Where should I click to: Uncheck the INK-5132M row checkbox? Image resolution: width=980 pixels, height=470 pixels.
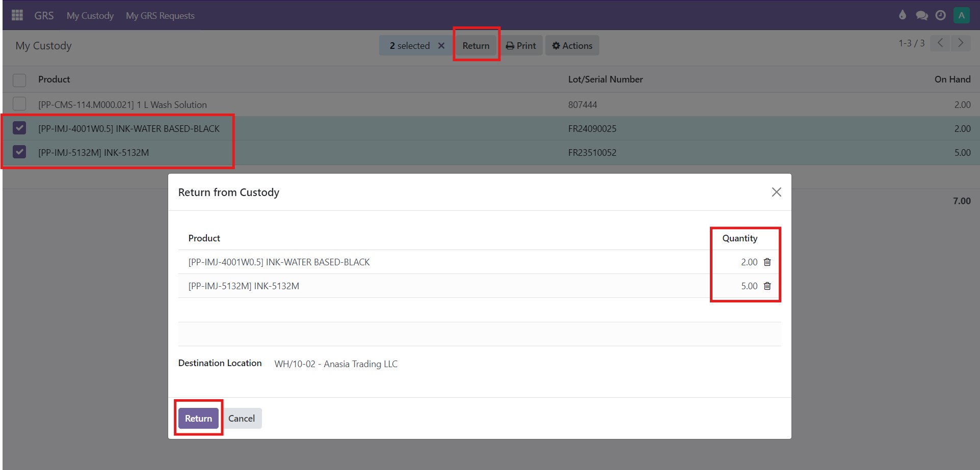[19, 152]
